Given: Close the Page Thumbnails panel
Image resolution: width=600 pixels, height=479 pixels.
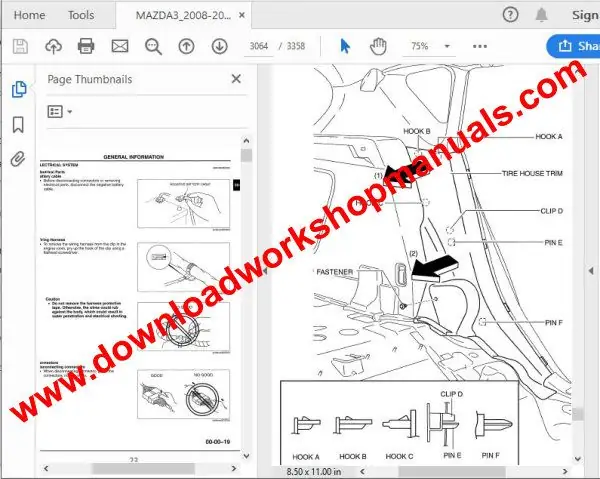Looking at the screenshot, I should [236, 79].
